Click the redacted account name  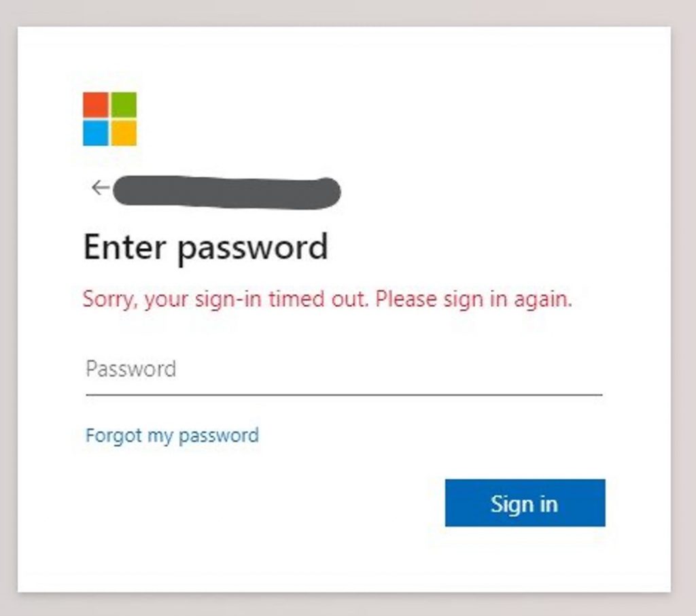pyautogui.click(x=226, y=191)
